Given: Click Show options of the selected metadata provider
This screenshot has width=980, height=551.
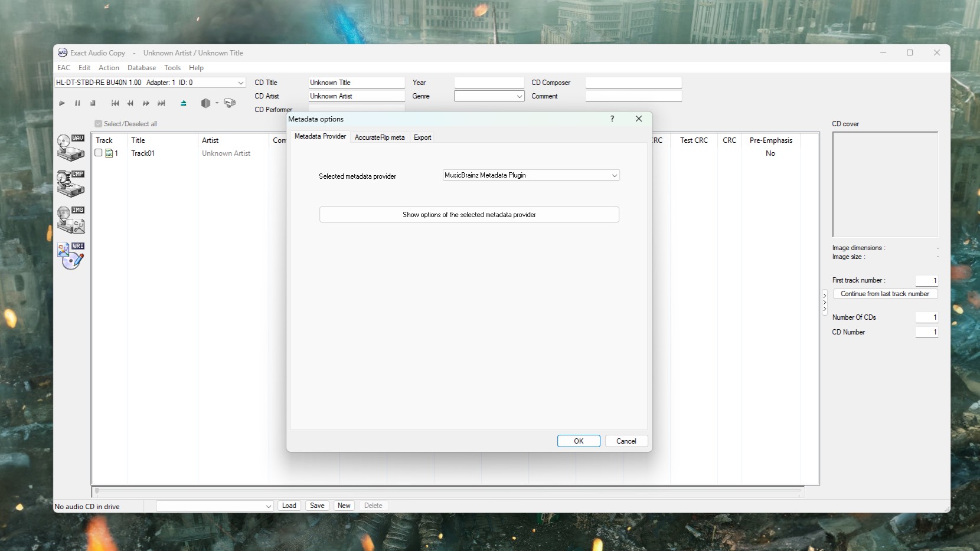Looking at the screenshot, I should [x=469, y=215].
